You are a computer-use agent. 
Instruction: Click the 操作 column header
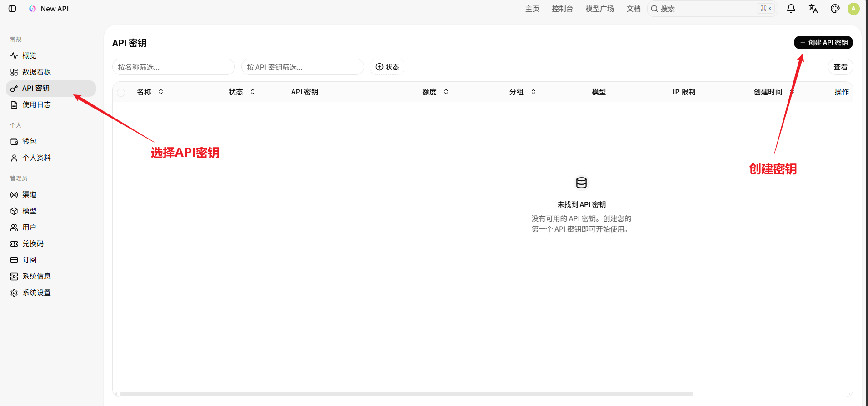[842, 92]
